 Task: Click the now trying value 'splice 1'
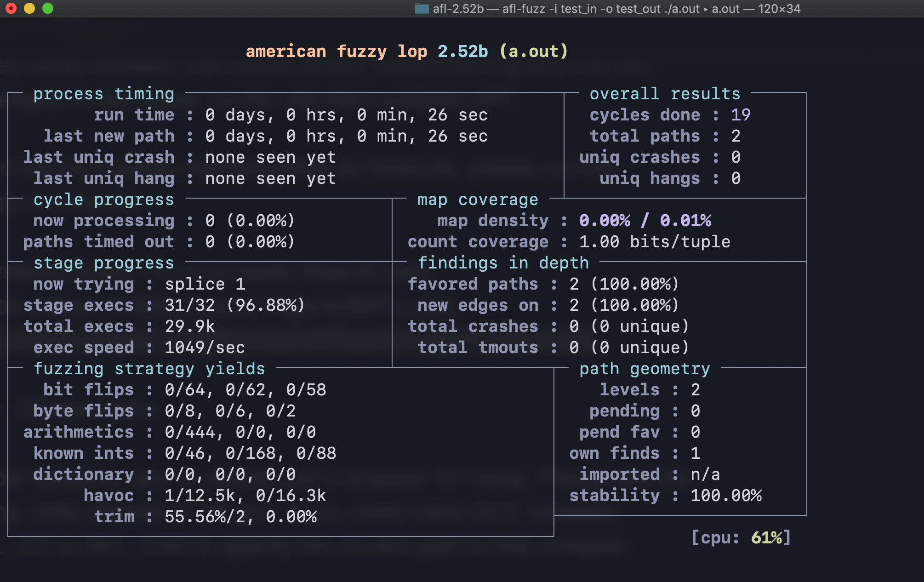pyautogui.click(x=205, y=284)
